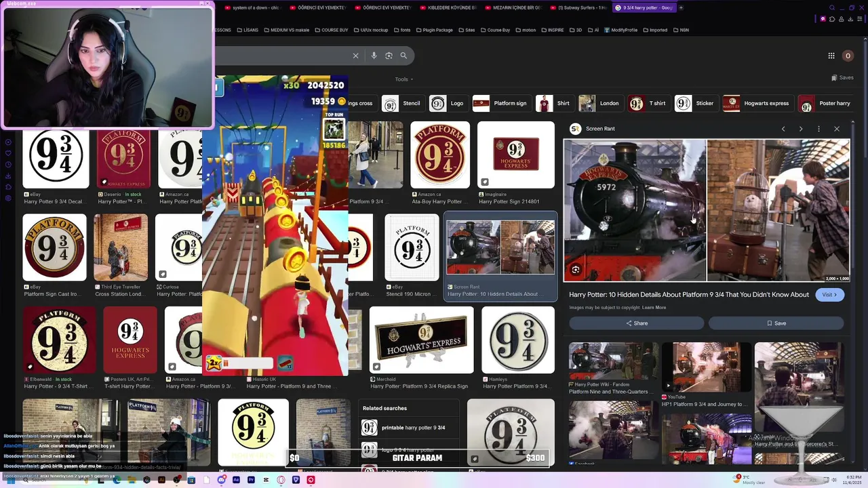
Task: Open Third Eye Traveller Cross Station thumbnail
Action: [x=121, y=247]
